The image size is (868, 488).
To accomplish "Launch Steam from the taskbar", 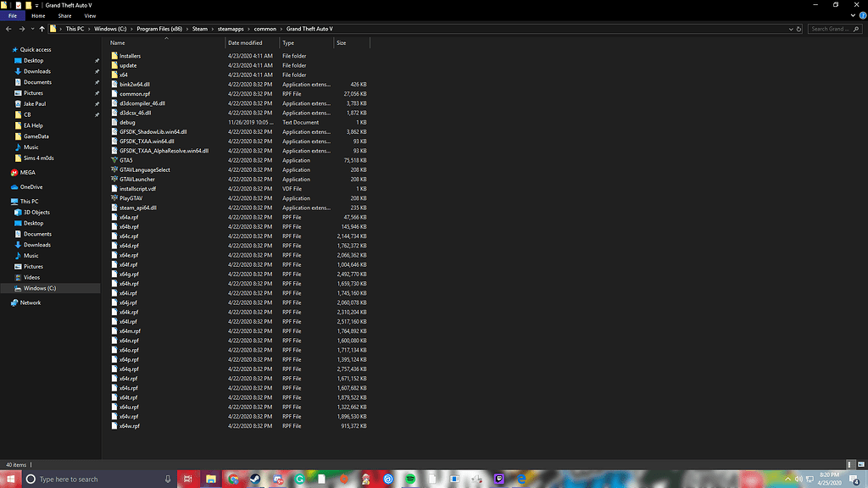I will [255, 479].
